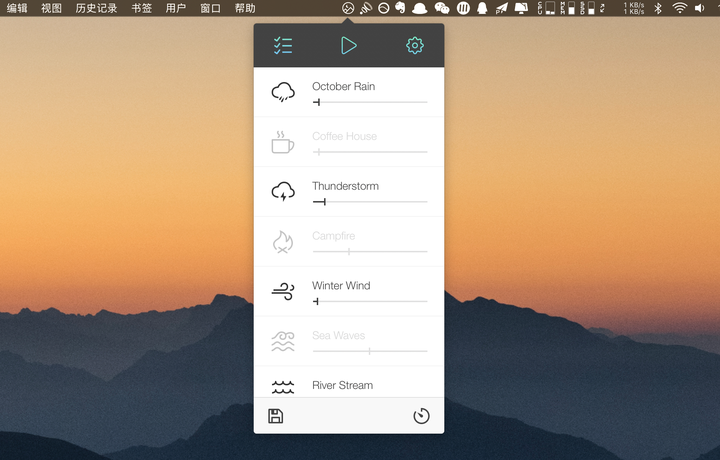Click the Winter Wind label

(x=341, y=286)
